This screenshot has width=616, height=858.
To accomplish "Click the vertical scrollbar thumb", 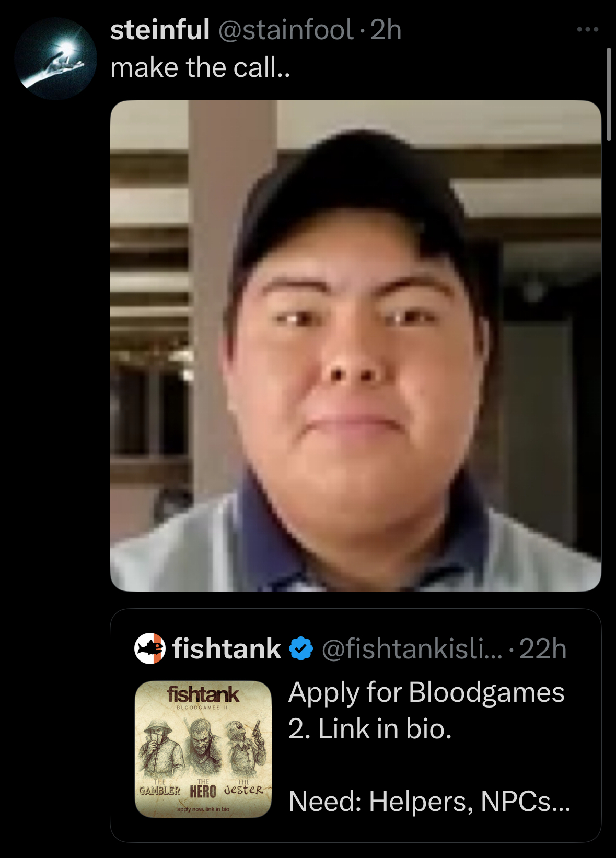I will click(609, 94).
